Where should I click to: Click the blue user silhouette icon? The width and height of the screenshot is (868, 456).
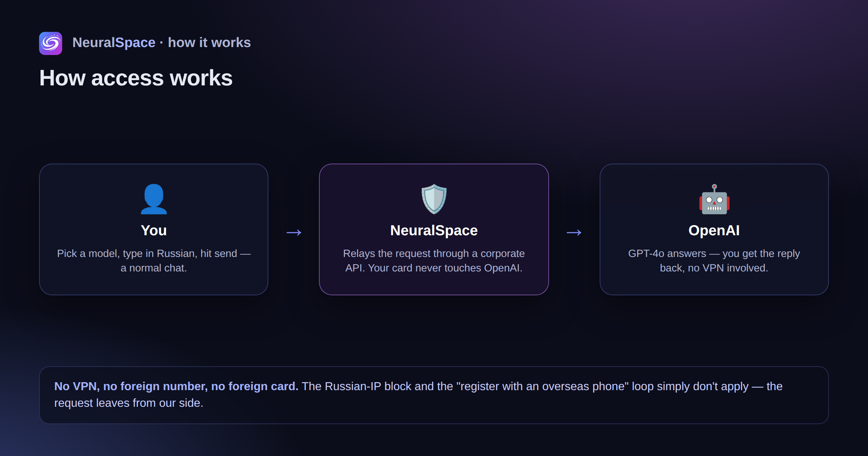[x=154, y=199]
